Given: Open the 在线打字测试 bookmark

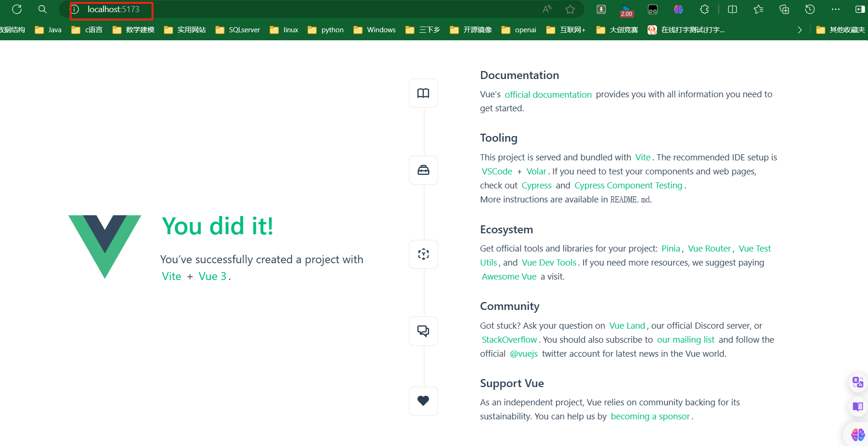Looking at the screenshot, I should tap(686, 30).
